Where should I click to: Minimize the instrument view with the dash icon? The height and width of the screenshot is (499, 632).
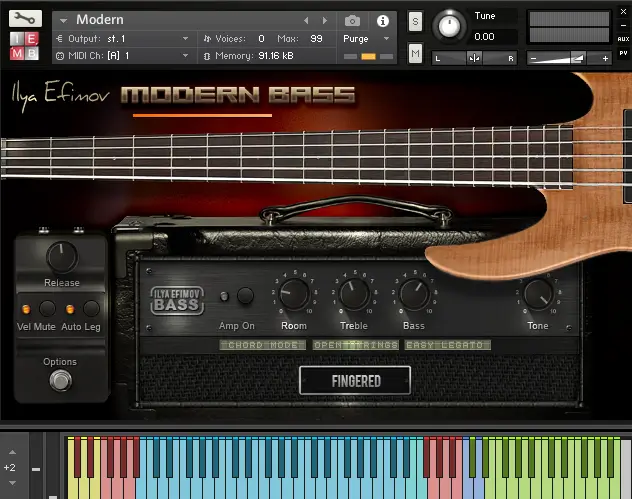(x=623, y=25)
